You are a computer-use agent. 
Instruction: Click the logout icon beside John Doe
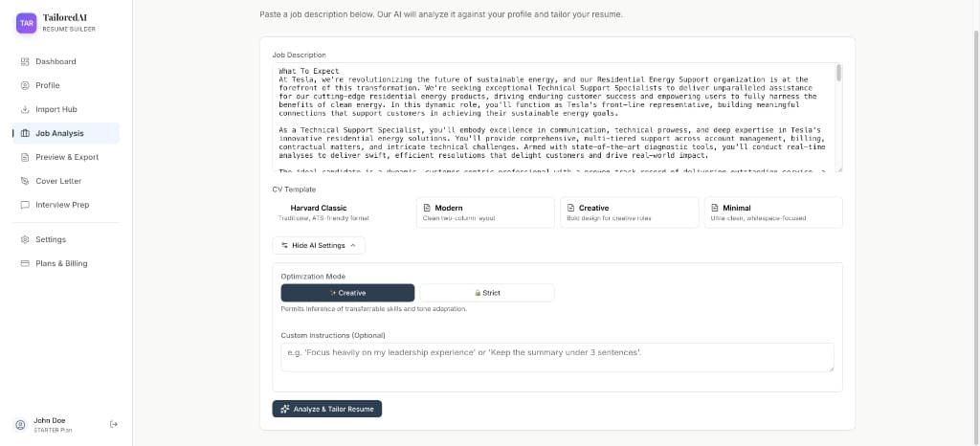[113, 424]
